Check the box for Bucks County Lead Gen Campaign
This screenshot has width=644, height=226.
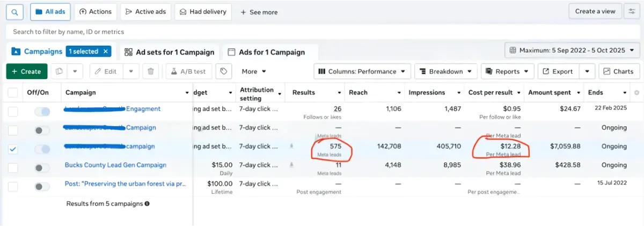(13, 168)
